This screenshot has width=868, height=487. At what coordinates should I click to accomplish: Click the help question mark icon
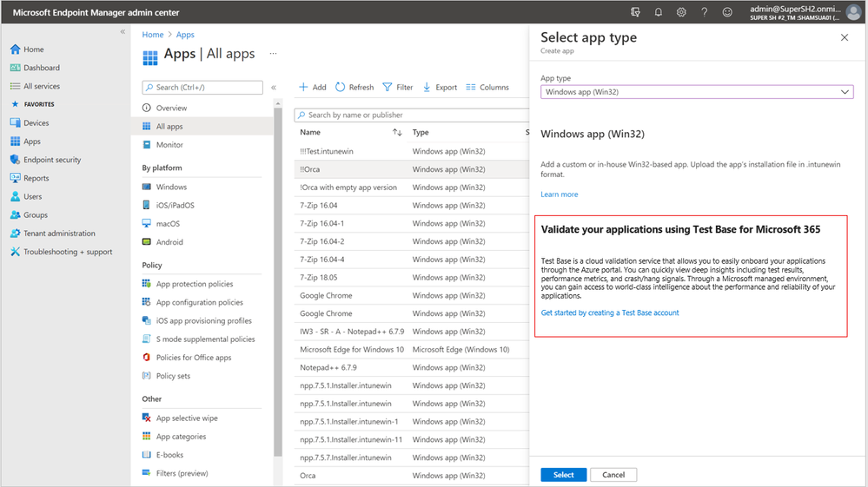pyautogui.click(x=704, y=12)
